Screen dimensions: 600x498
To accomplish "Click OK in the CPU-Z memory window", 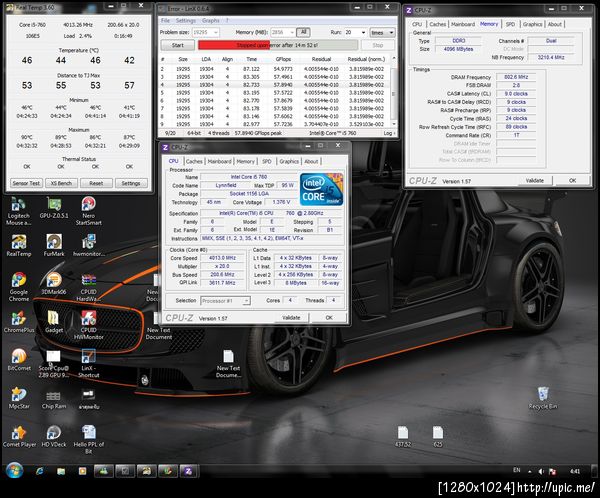I will (x=572, y=180).
